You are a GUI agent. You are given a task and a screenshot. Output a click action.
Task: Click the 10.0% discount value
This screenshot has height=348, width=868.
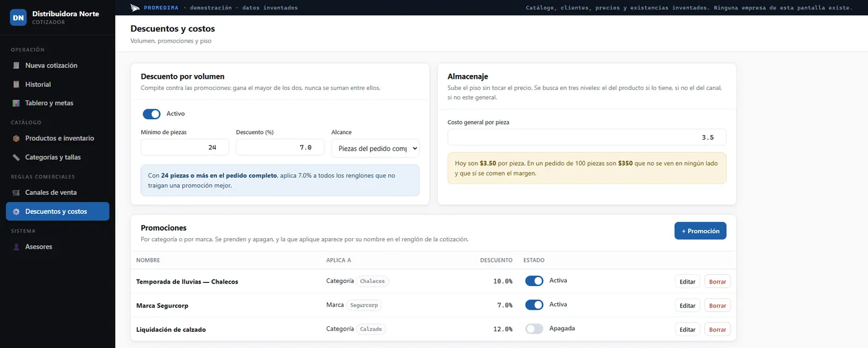503,281
